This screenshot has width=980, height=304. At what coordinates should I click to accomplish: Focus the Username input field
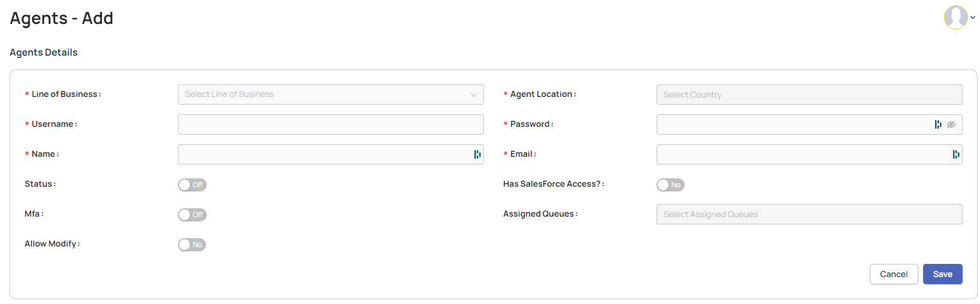click(331, 124)
